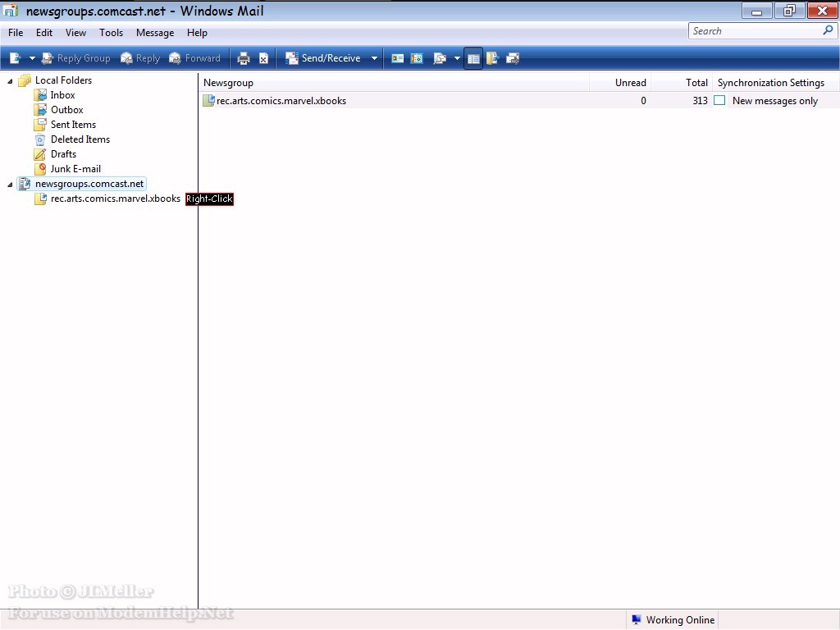Image resolution: width=840 pixels, height=630 pixels.
Task: Open the Tools menu
Action: click(x=111, y=33)
